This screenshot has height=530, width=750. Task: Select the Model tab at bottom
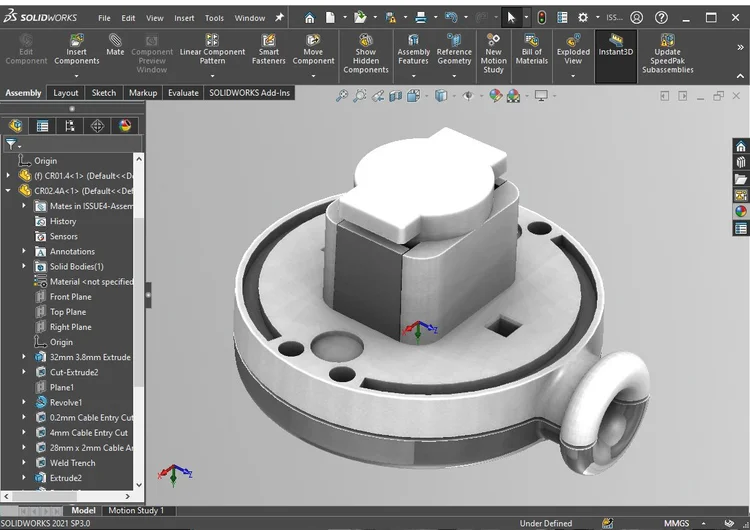tap(83, 510)
